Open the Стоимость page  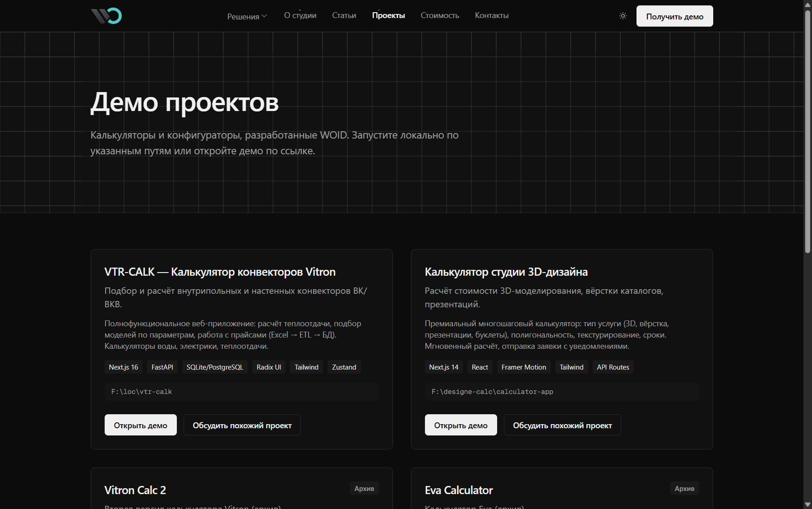440,15
